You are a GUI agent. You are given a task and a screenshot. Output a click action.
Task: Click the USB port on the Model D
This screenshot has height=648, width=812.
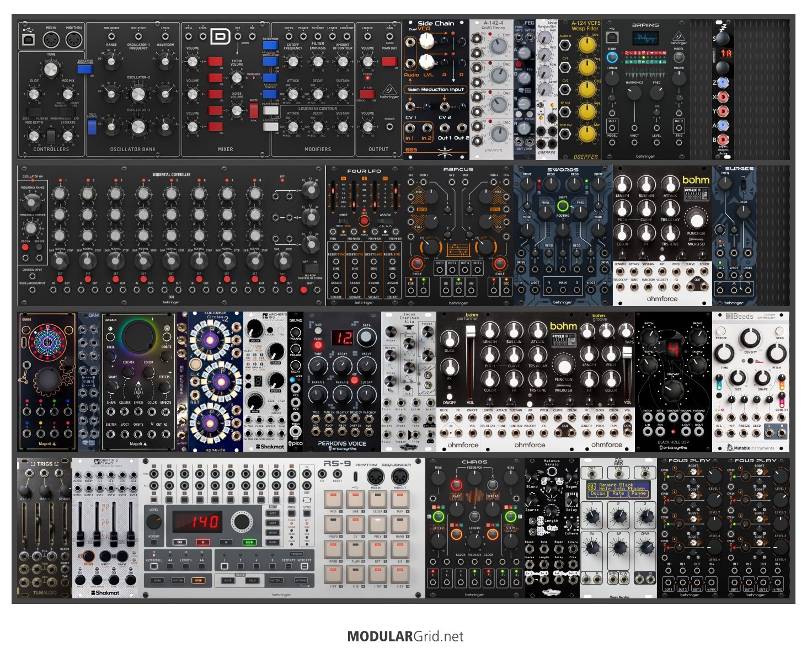(28, 40)
